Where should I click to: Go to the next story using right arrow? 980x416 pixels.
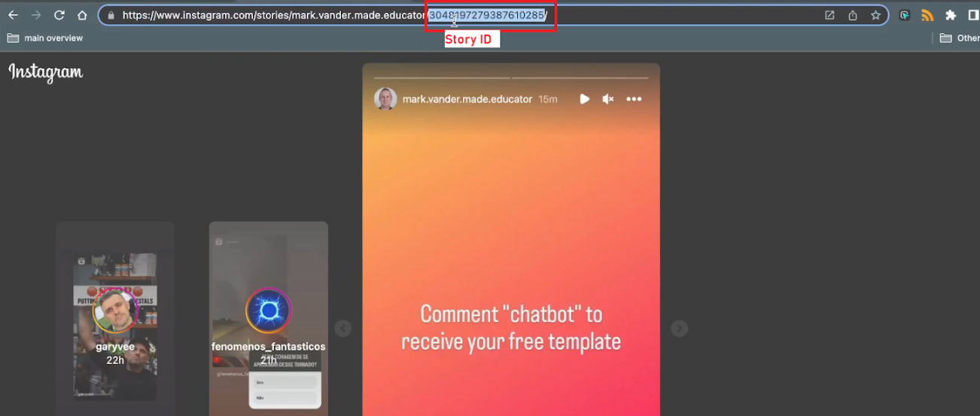point(679,329)
